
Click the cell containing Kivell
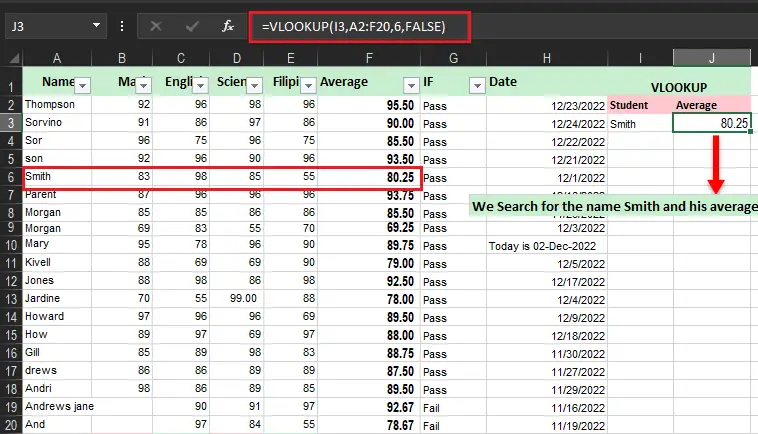coord(57,262)
